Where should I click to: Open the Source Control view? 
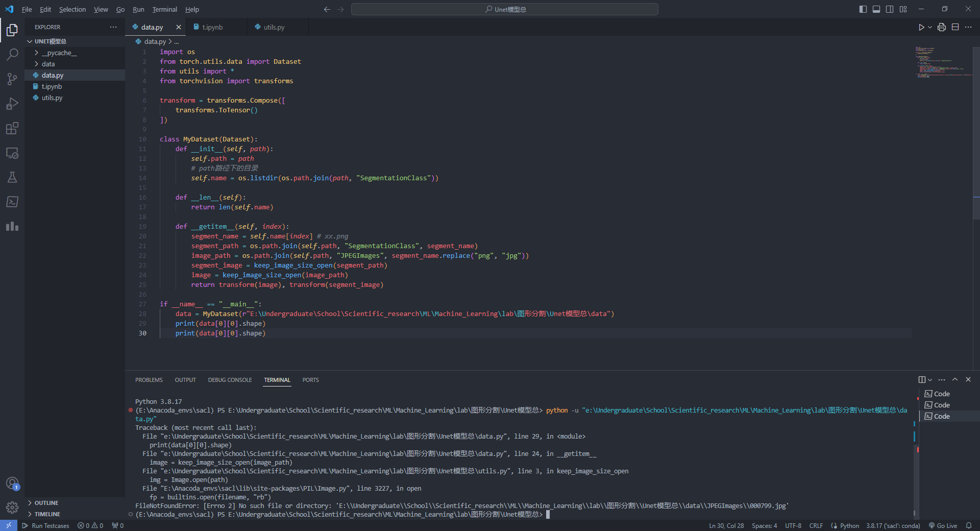pos(12,79)
